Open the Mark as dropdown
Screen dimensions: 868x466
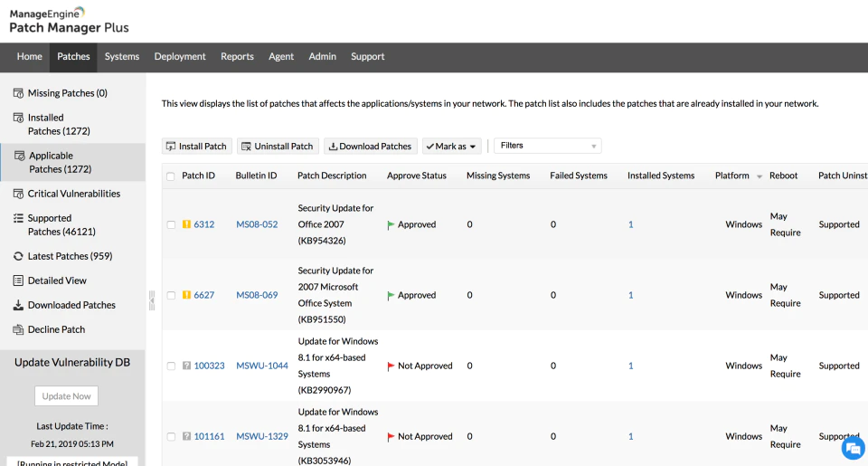(x=452, y=147)
